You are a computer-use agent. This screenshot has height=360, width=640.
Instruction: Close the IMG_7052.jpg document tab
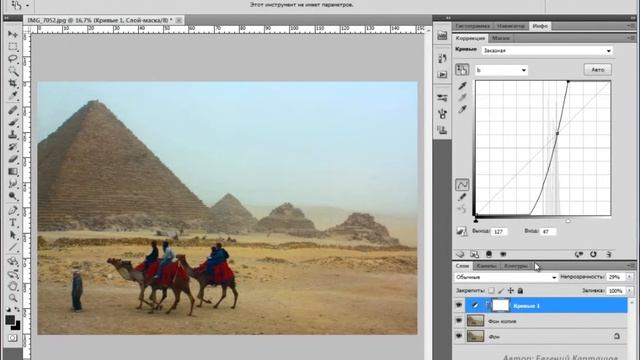point(179,20)
